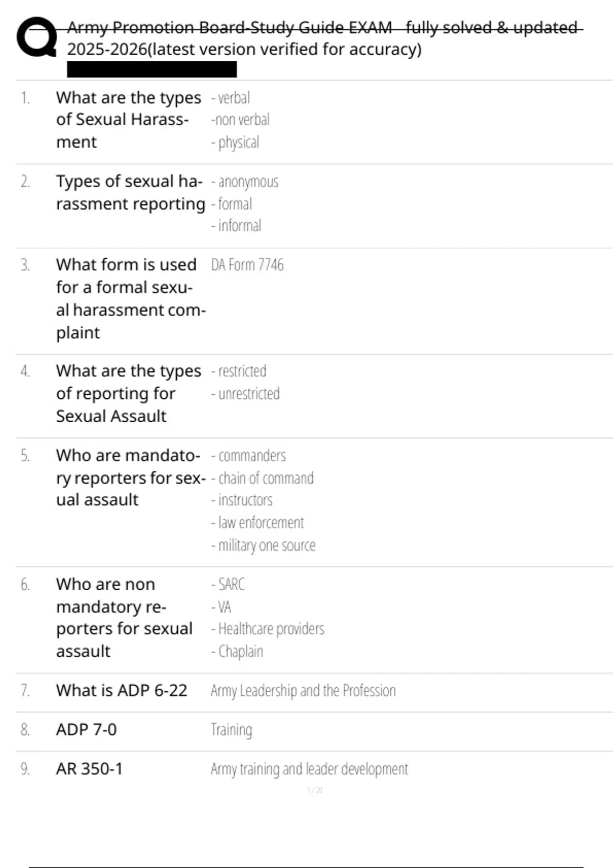Image resolution: width=613 pixels, height=868 pixels.
Task: Click the '1 / 20' page number indicator
Action: [x=315, y=790]
